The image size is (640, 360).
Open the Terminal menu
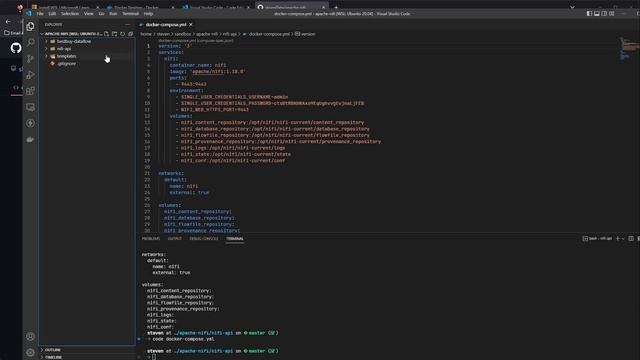pos(131,13)
